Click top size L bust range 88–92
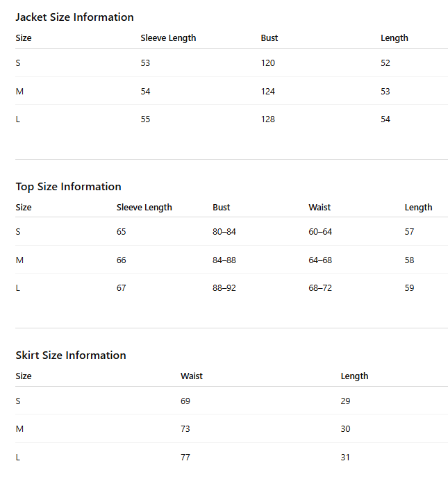The height and width of the screenshot is (477, 448). (224, 287)
